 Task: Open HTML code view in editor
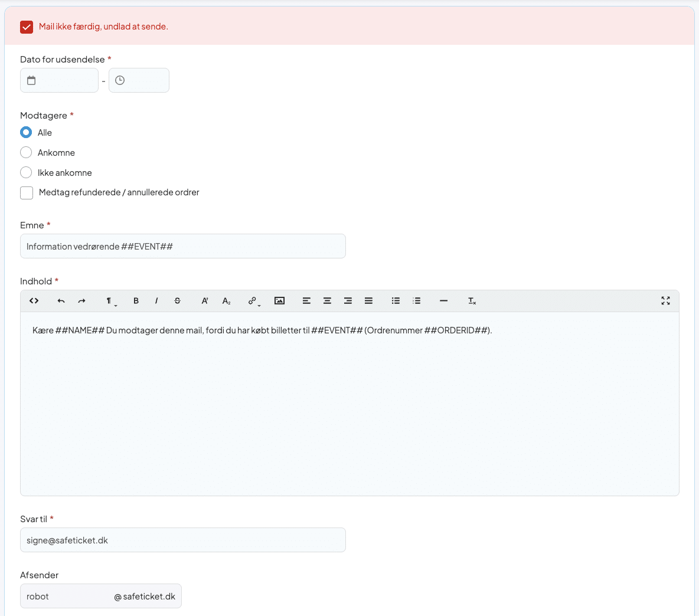(34, 301)
